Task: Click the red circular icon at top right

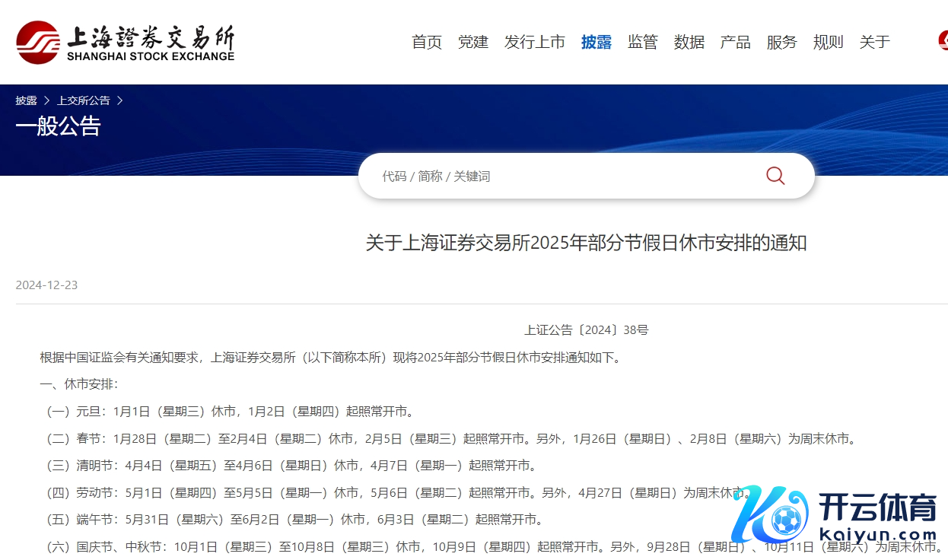Action: click(943, 41)
